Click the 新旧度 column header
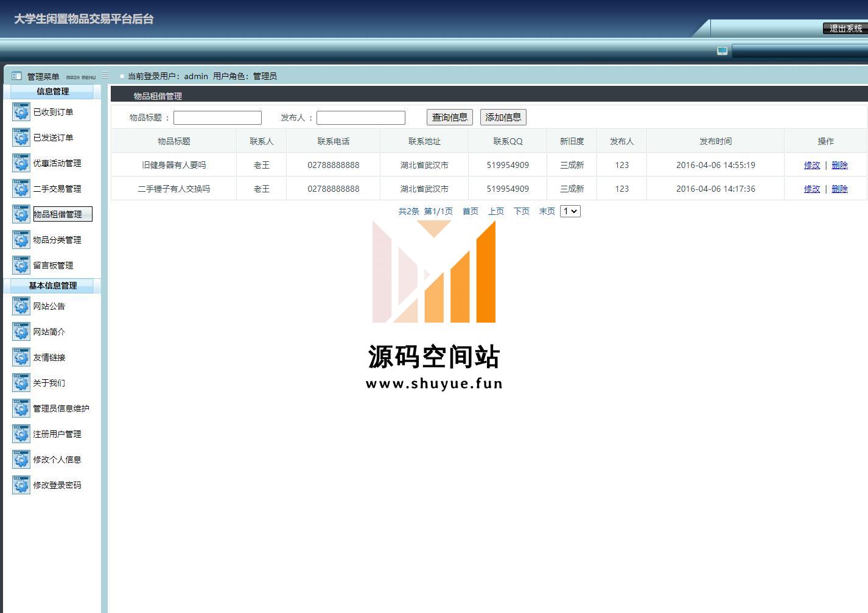Screen dimensions: 868x613 (x=572, y=141)
